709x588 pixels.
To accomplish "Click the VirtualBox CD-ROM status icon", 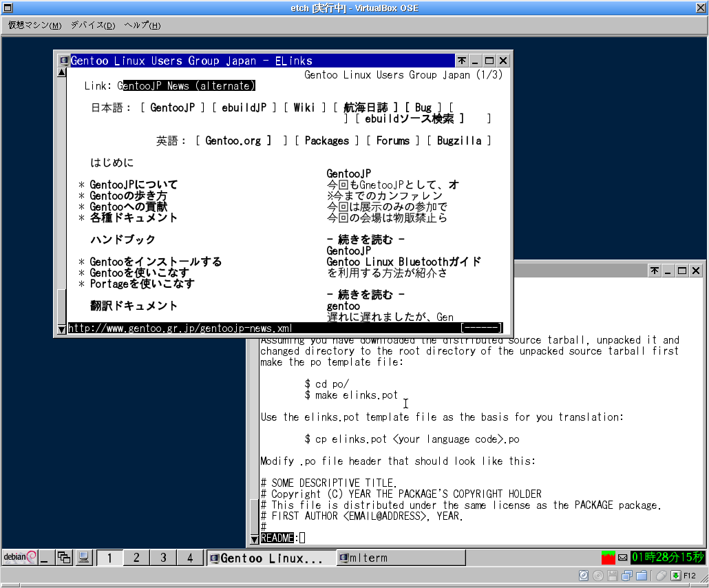I will [597, 576].
